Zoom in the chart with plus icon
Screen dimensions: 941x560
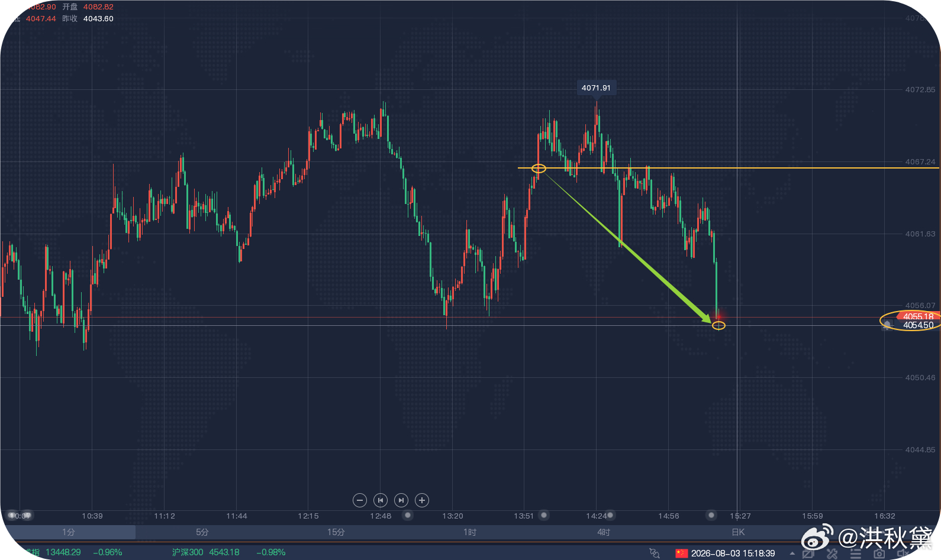click(422, 500)
